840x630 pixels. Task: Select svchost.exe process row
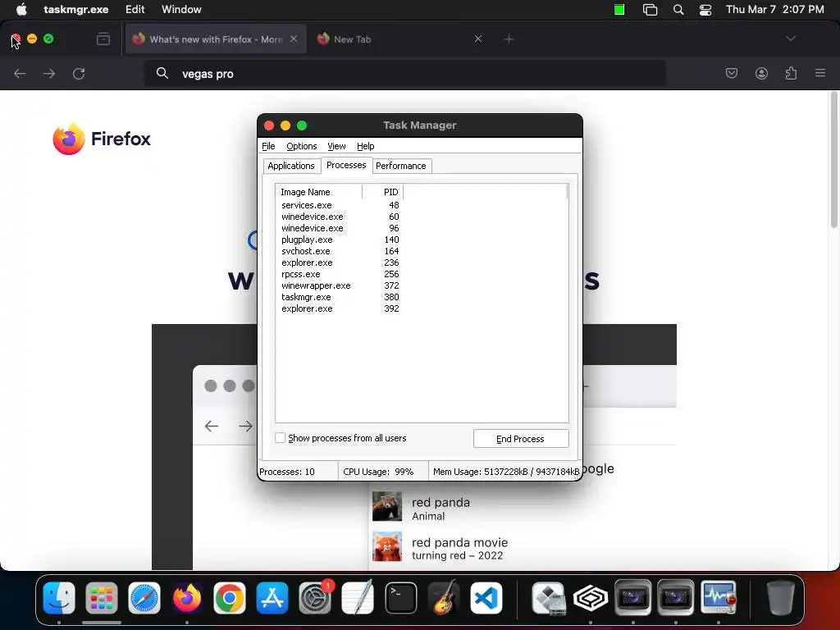coord(340,251)
